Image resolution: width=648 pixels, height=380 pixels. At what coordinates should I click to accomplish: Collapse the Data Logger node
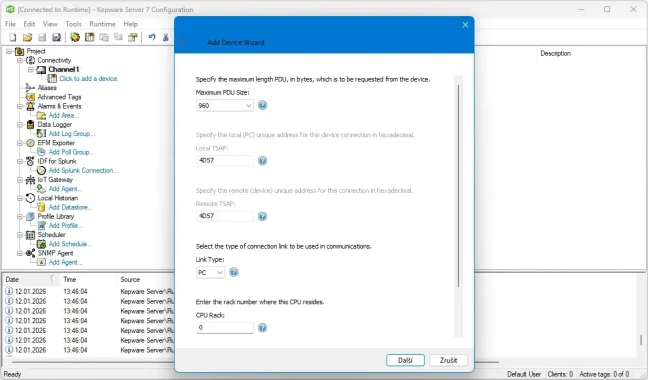point(19,124)
